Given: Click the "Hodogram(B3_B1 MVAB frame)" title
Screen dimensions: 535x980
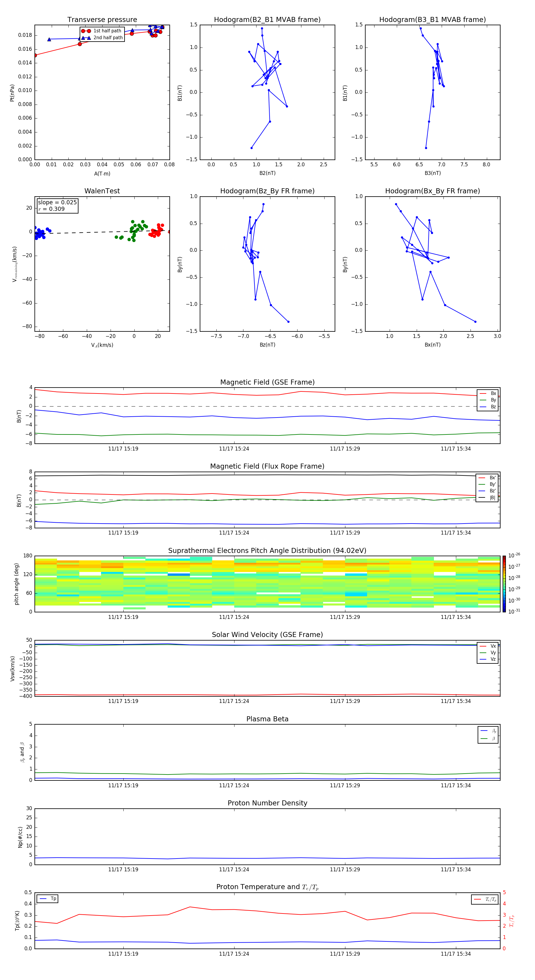Looking at the screenshot, I should click(x=432, y=20).
